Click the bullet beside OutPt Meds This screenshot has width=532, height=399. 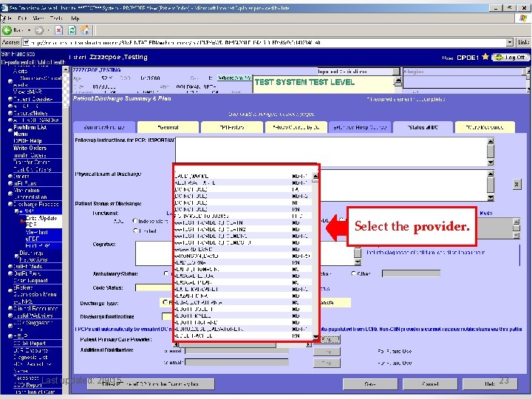pos(10,266)
